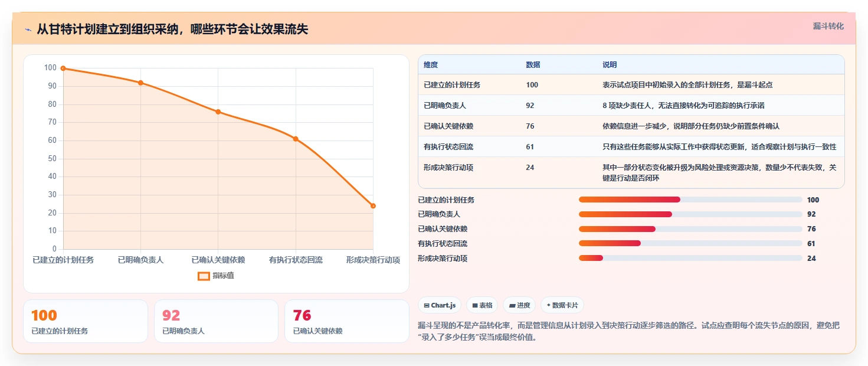Viewport: 868px width, 366px height.
Task: Toggle the 指标值 legend swatch
Action: [x=204, y=276]
